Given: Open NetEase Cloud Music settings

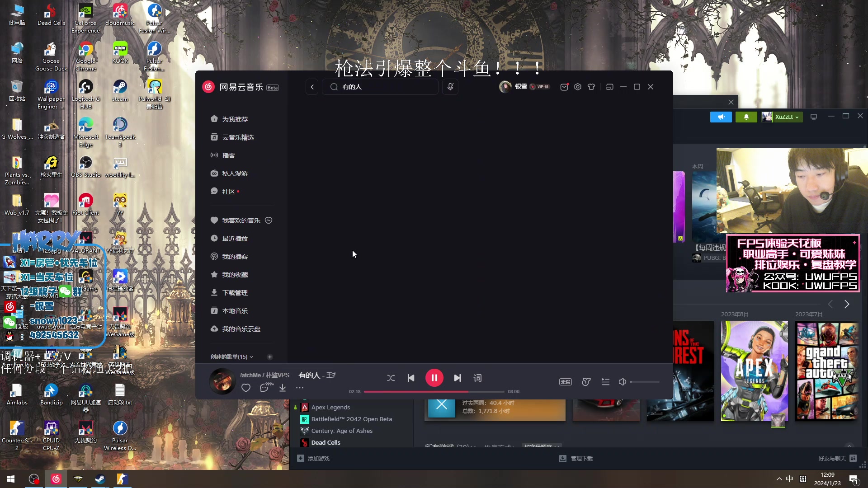Looking at the screenshot, I should tap(578, 87).
